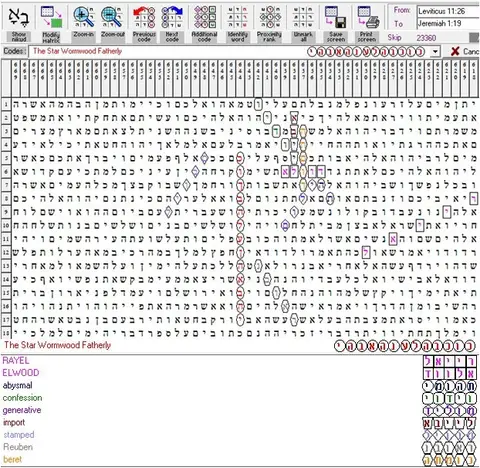
Task: Click the Hebrew letters beside abysmal
Action: coord(450,386)
